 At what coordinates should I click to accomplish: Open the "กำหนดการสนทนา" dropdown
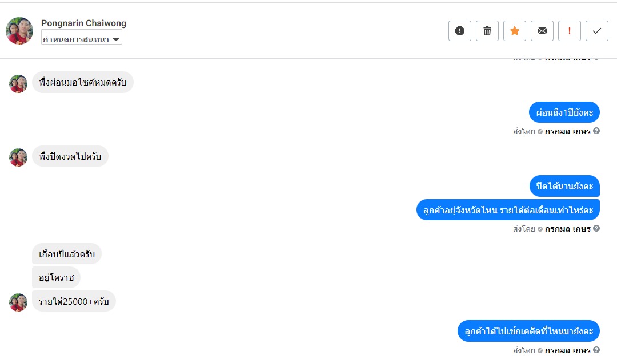82,39
